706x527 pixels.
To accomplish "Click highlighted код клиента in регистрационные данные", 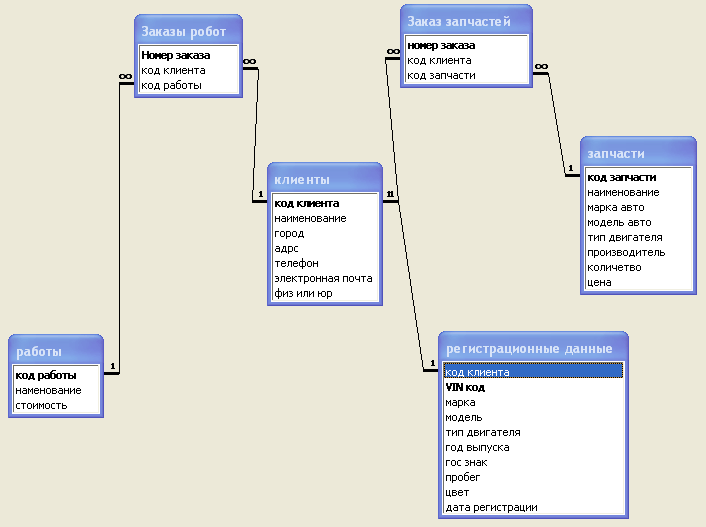I will [533, 372].
